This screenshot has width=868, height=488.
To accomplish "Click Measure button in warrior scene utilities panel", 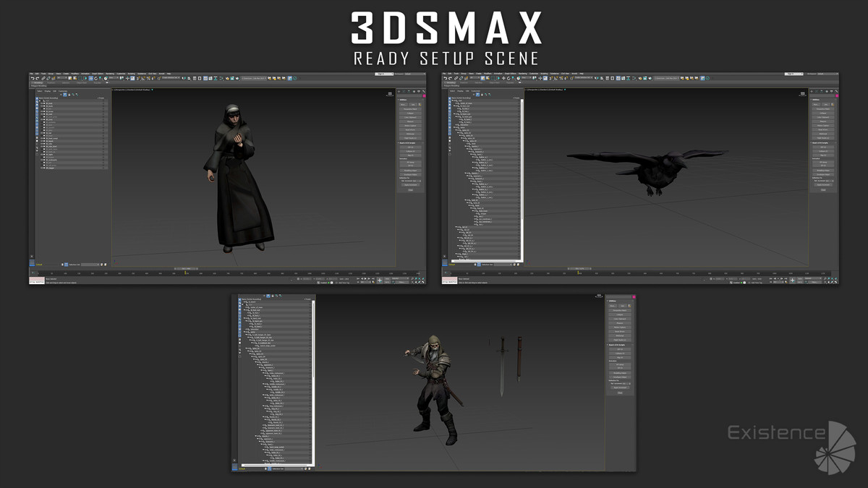I will 619,323.
